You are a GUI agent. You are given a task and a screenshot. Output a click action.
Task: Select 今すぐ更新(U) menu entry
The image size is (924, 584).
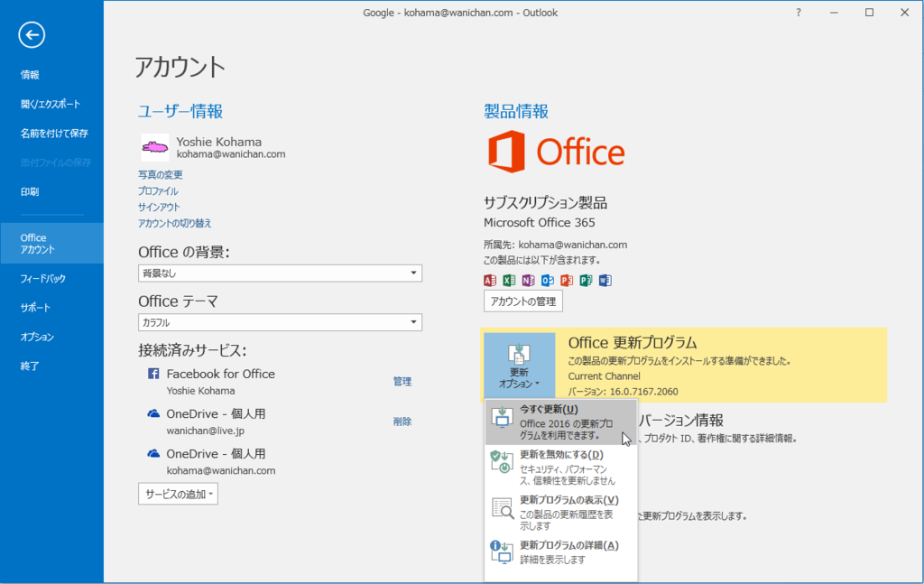point(561,422)
